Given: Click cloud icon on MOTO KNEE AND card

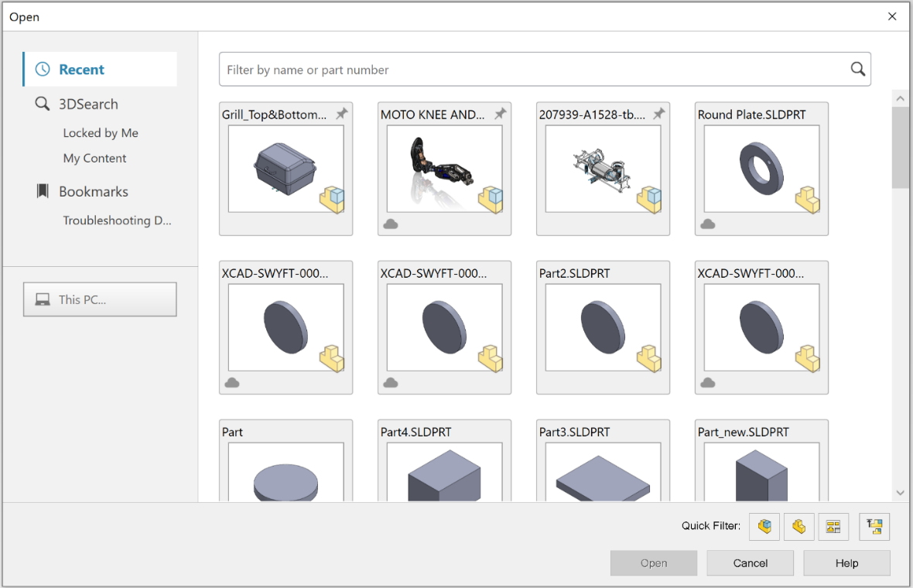Looking at the screenshot, I should [391, 224].
